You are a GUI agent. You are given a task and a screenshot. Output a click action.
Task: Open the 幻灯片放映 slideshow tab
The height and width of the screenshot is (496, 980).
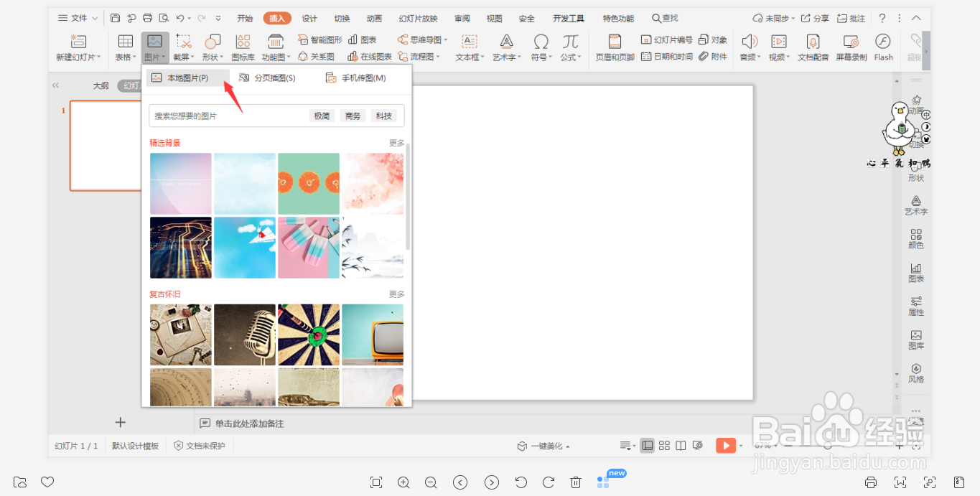tap(418, 18)
